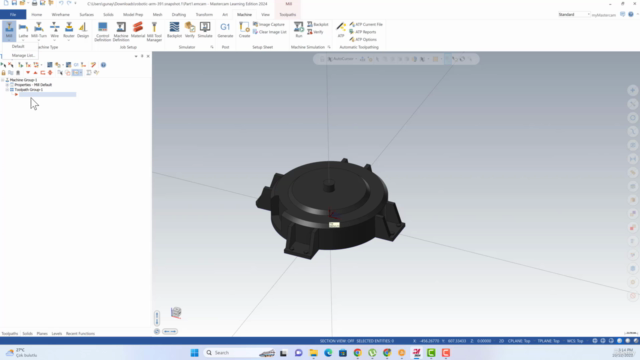Open the TPLANE Top status bar dropdown

coord(548,341)
